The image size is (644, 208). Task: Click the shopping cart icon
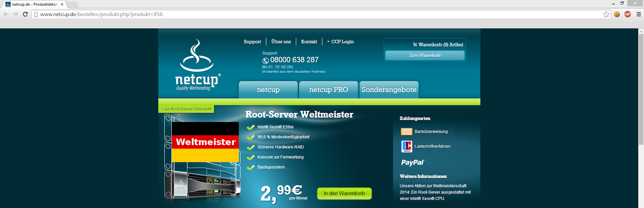click(x=415, y=45)
